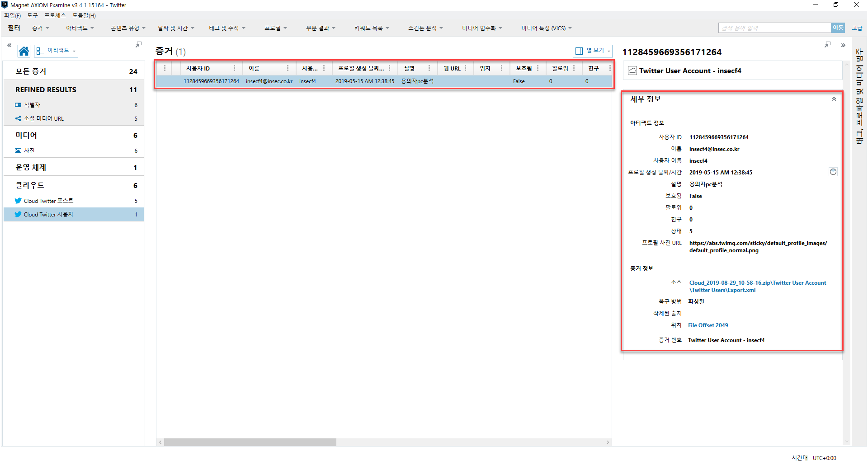Expand right panel with double chevron

coord(843,45)
